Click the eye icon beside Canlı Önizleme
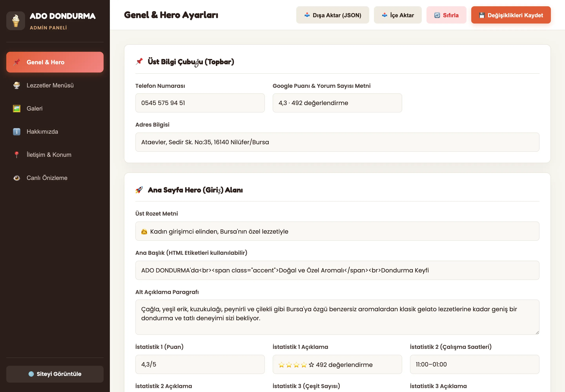The image size is (565, 392). 17,178
